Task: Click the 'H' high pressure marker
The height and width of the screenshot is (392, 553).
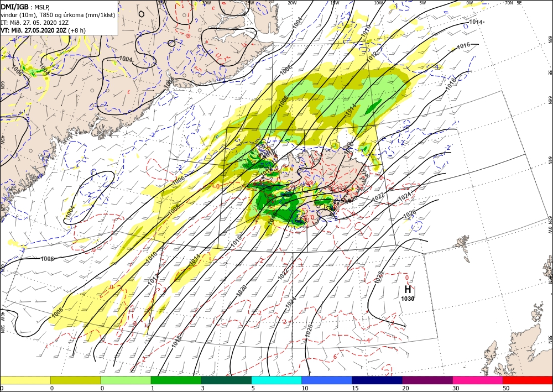Action: click(408, 290)
